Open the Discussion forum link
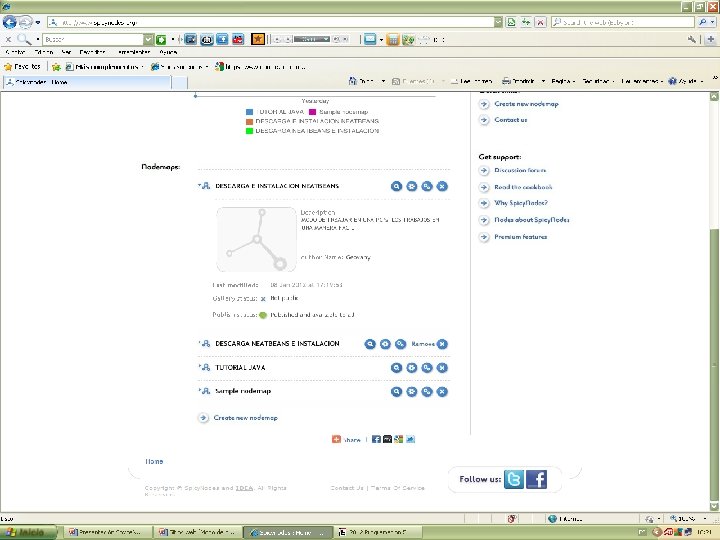720x540 pixels. pyautogui.click(x=520, y=170)
